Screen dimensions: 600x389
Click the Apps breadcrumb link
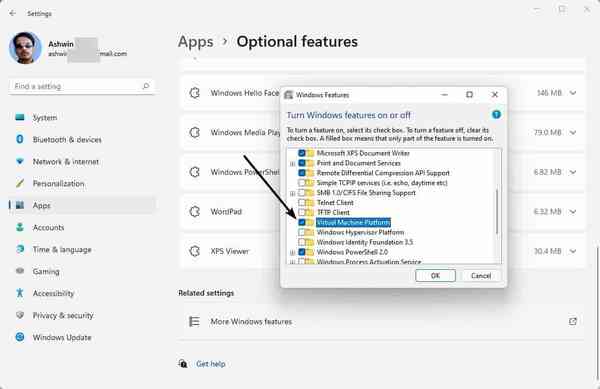(x=196, y=42)
